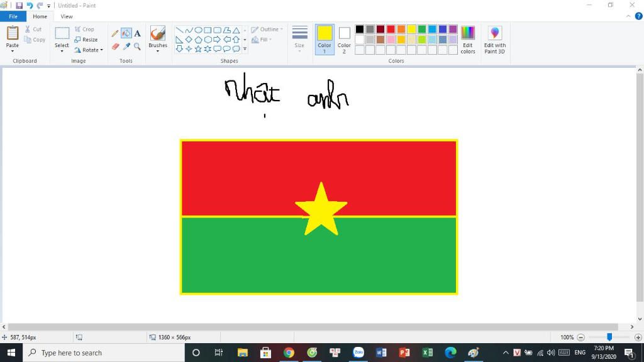The width and height of the screenshot is (644, 362).
Task: Open the Rotate dropdown
Action: (89, 50)
